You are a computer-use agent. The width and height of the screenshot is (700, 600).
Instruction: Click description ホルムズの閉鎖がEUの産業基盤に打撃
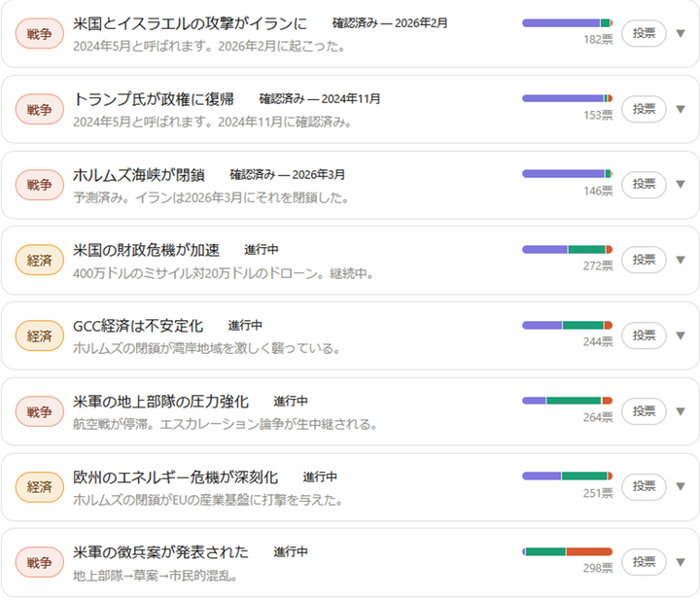pyautogui.click(x=208, y=500)
